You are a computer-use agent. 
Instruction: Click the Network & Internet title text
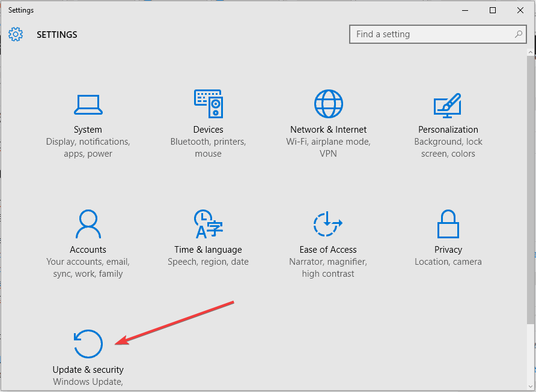pos(328,130)
